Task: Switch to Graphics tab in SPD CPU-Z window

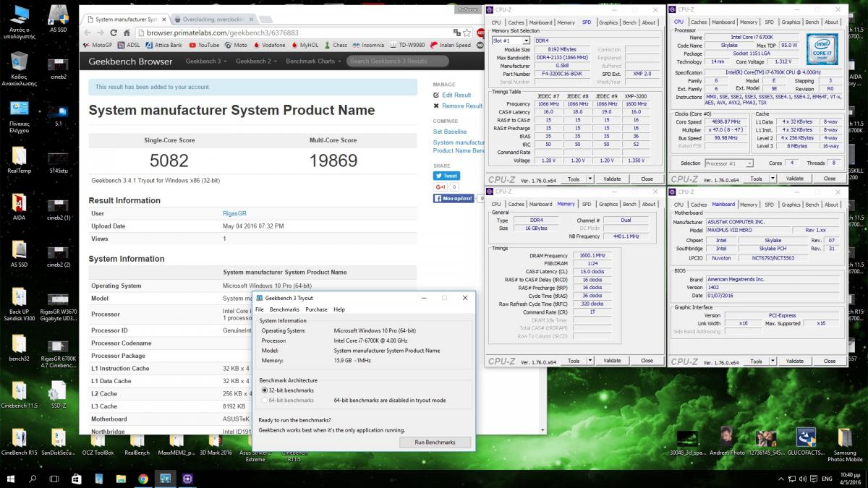Action: (608, 22)
